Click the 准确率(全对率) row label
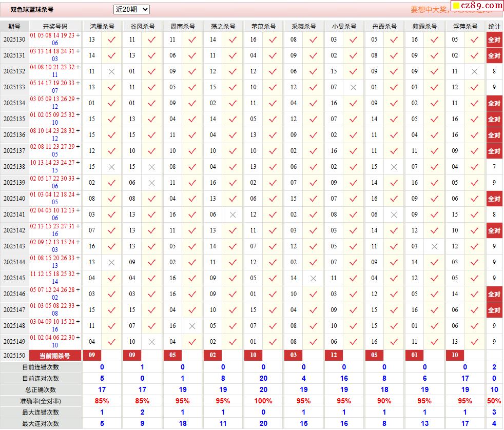The width and height of the screenshot is (504, 430). pyautogui.click(x=41, y=401)
